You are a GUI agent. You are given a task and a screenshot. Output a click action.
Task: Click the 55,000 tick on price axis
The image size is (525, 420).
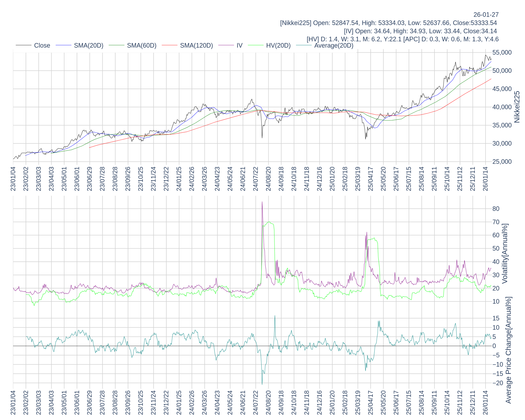click(502, 52)
